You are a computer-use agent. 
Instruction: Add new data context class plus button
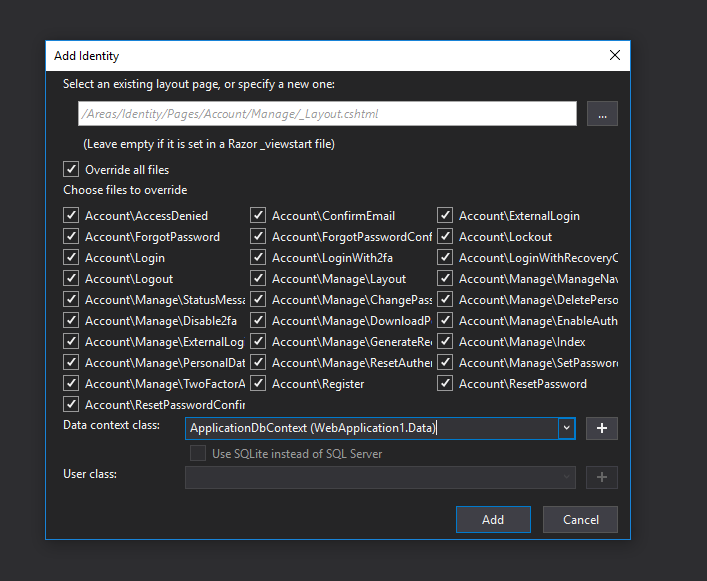pos(601,428)
